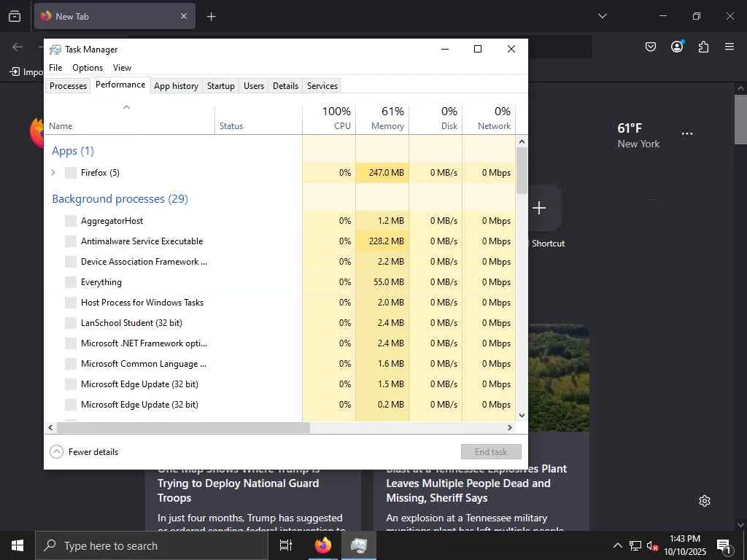
Task: Click the Status column header
Action: tap(259, 118)
